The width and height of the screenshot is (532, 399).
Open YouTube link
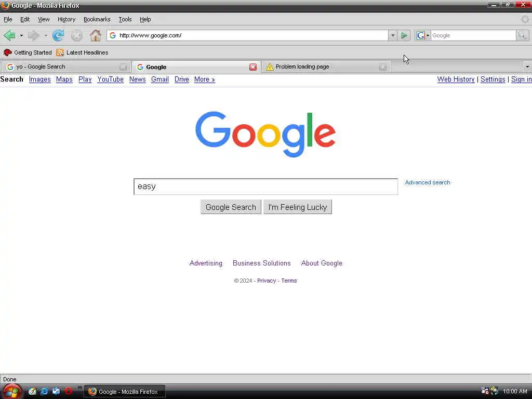click(110, 79)
